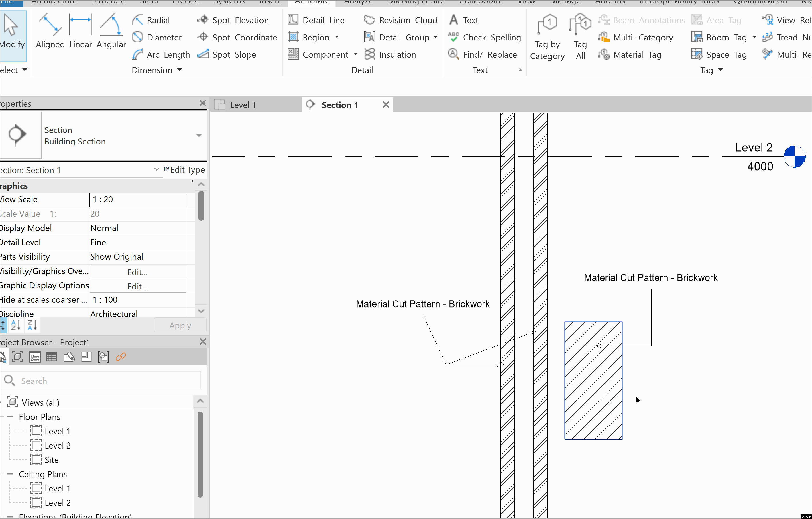This screenshot has width=812, height=519.
Task: Collapse the Ceiling Plans tree node
Action: click(x=10, y=474)
